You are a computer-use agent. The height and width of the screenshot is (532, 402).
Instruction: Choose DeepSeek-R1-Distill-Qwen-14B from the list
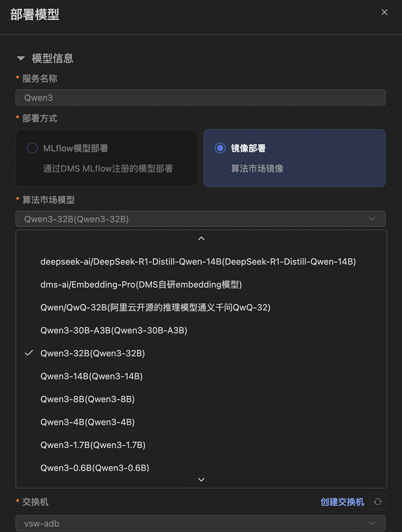(x=198, y=262)
